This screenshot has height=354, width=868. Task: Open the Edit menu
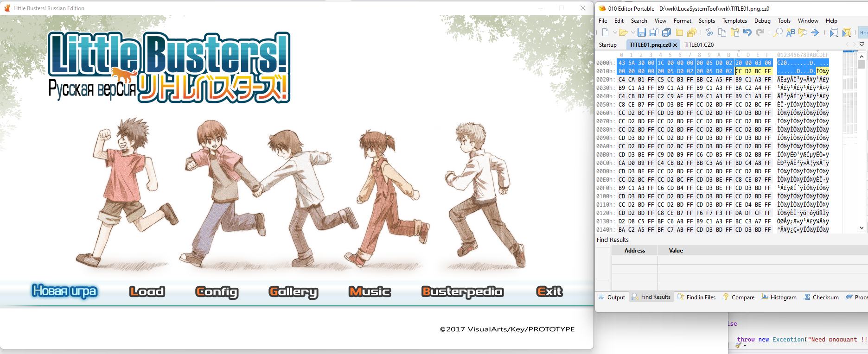point(619,21)
